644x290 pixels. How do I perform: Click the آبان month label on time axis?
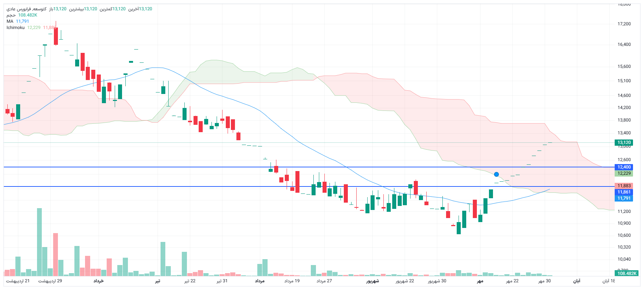(577, 281)
